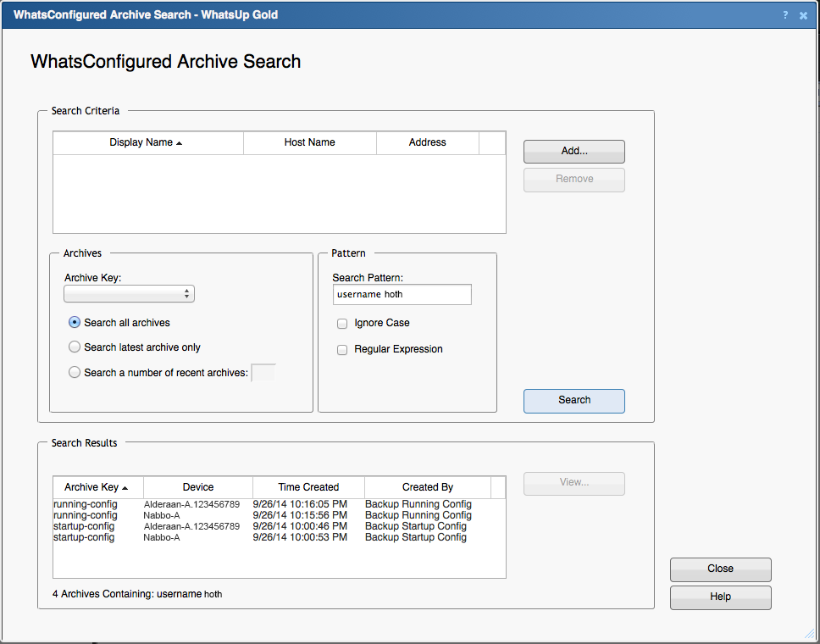Viewport: 820px width, 644px height.
Task: Click the Add... button
Action: 574,151
